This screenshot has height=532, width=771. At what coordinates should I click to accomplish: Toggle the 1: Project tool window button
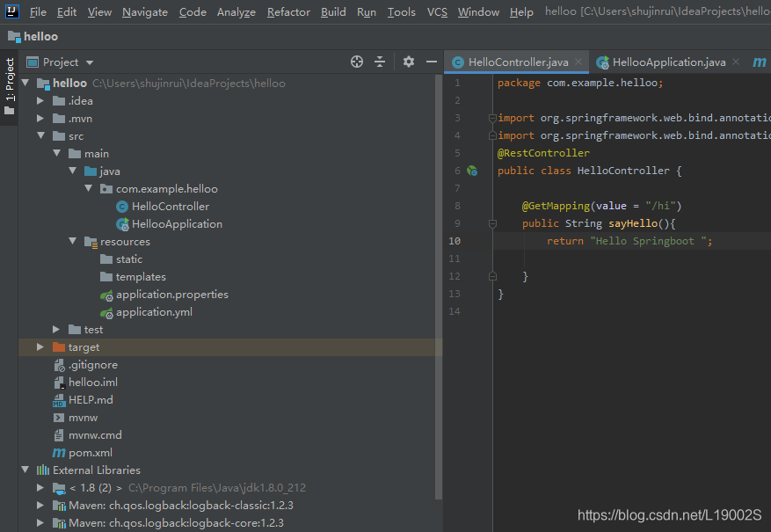[10, 87]
